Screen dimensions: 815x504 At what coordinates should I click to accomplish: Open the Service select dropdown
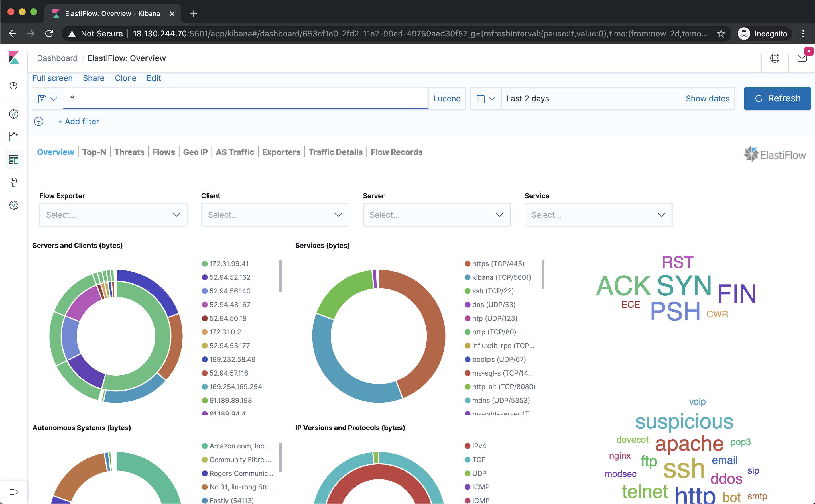pyautogui.click(x=598, y=215)
